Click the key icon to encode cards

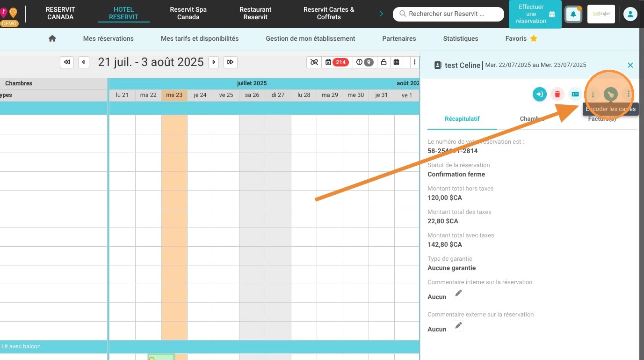pos(610,94)
